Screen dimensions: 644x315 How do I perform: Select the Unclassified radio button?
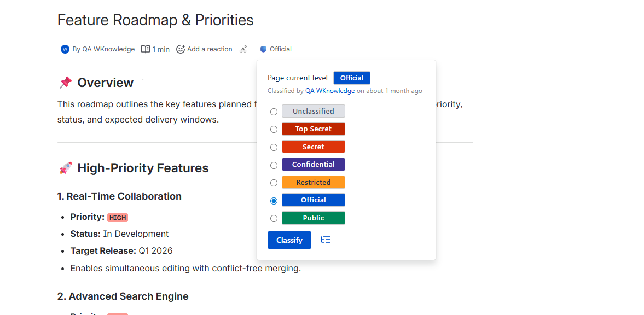(x=274, y=112)
